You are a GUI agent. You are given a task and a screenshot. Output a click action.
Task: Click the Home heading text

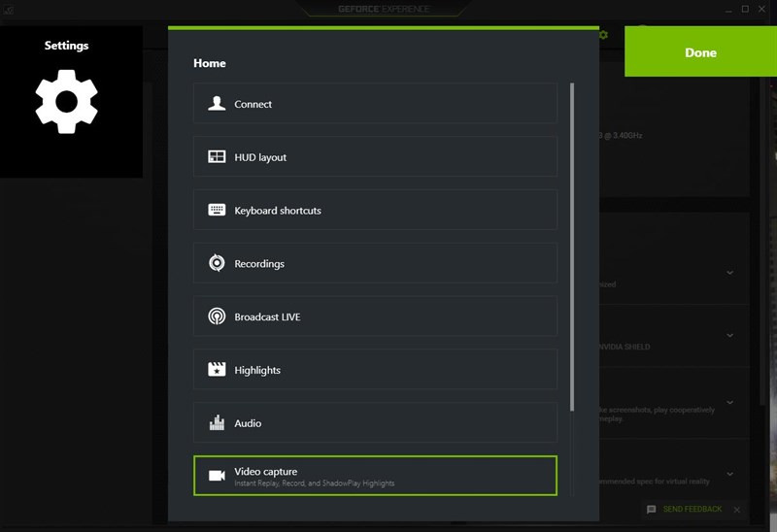pyautogui.click(x=210, y=63)
